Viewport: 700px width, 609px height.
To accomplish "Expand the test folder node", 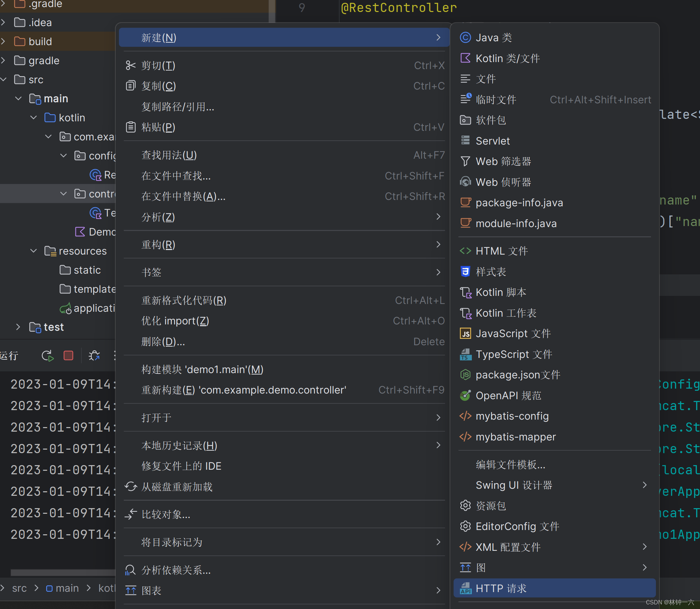I will coord(18,327).
